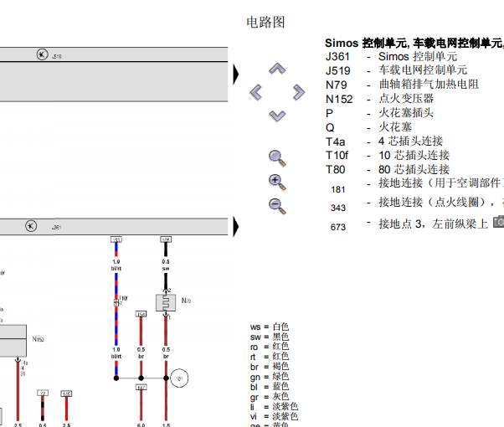Screen dimensions: 504x427
Task: Click the J519 control unit gray bar
Action: pyautogui.click(x=114, y=75)
